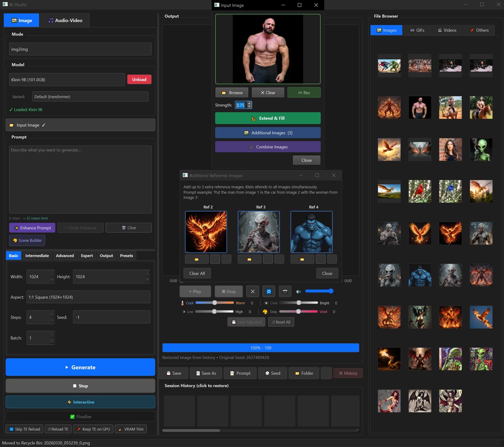504x447 pixels.
Task: Open the Mode dropdown showing img2img
Action: pyautogui.click(x=80, y=49)
